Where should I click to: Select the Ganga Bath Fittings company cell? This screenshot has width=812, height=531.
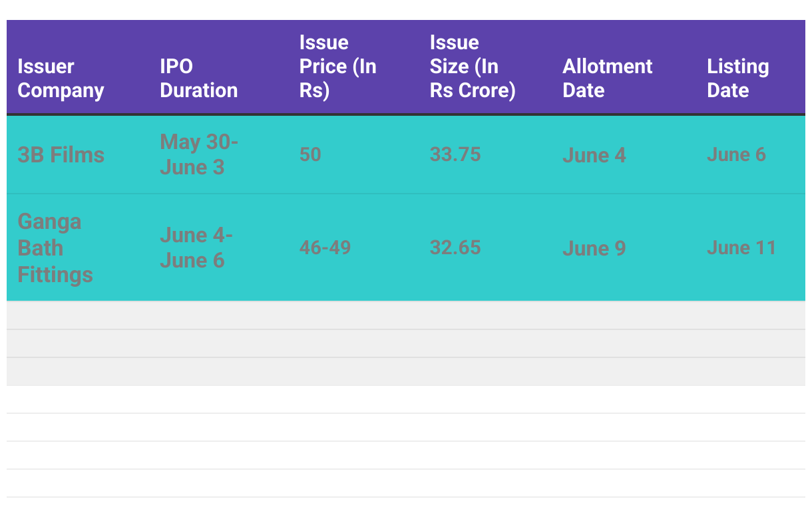tap(55, 248)
